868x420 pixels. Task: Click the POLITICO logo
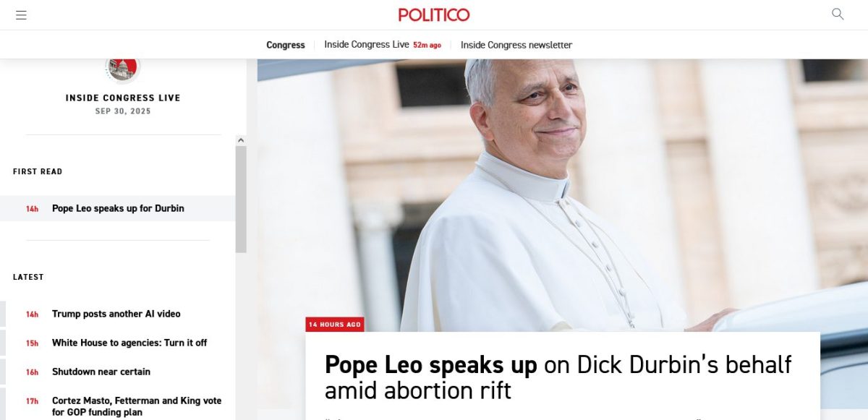point(434,14)
